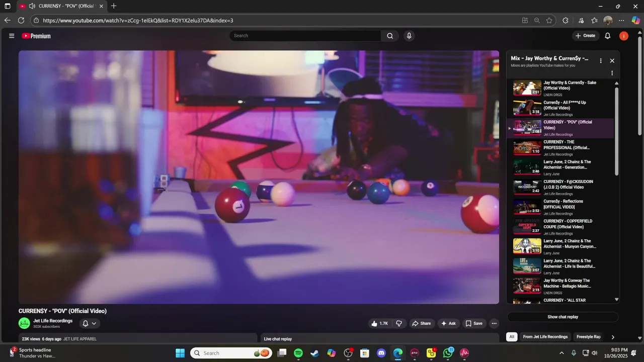Open a new browser tab
The width and height of the screenshot is (644, 362).
114,6
